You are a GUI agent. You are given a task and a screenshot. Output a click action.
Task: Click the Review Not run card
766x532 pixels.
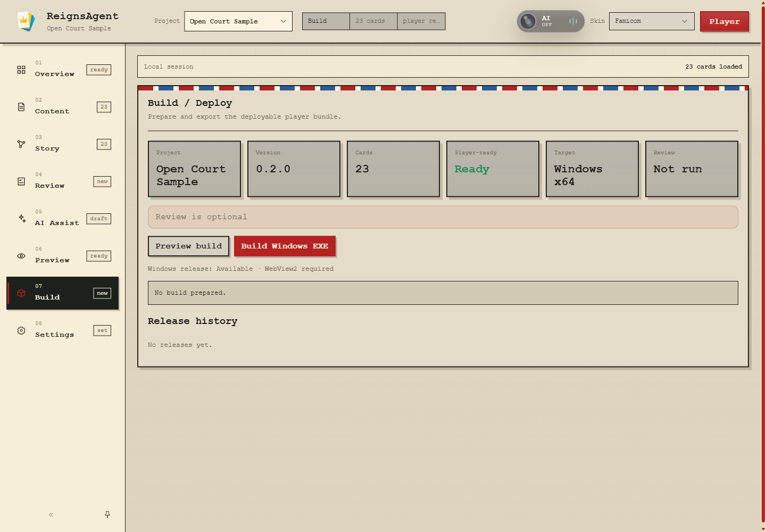(692, 169)
